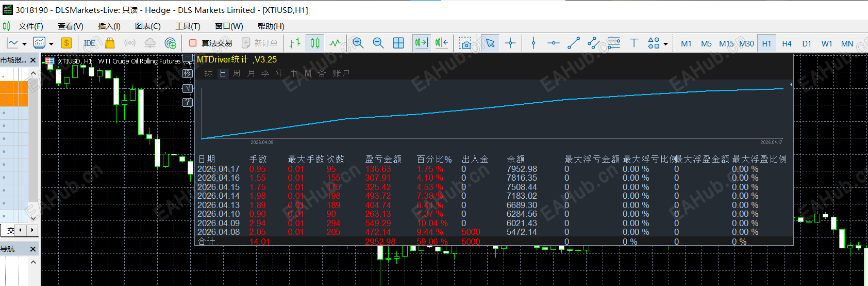Image resolution: width=868 pixels, height=286 pixels.
Task: Open the 图表(C) menu
Action: tap(148, 26)
